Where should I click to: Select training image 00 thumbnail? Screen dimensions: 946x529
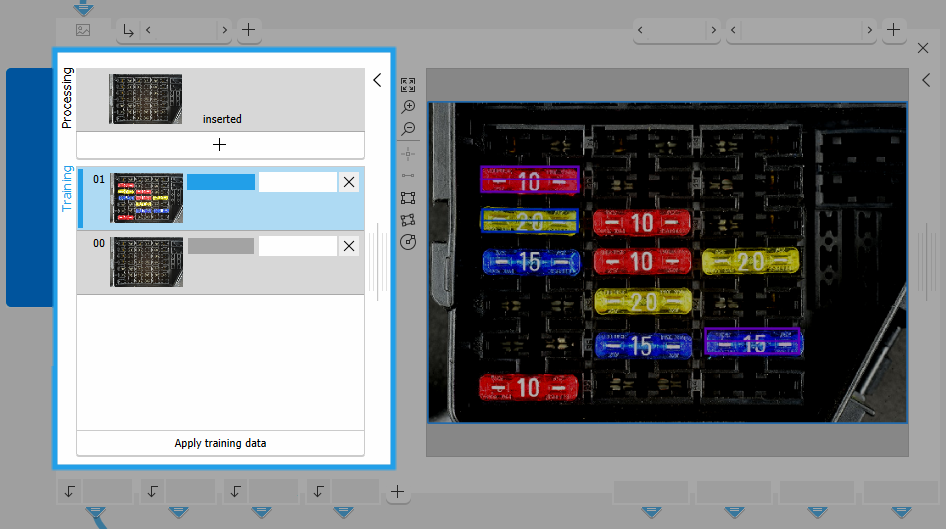(146, 262)
